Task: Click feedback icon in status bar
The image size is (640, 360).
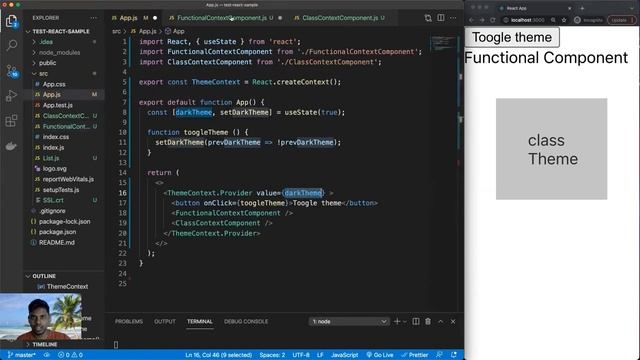Action: point(439,355)
